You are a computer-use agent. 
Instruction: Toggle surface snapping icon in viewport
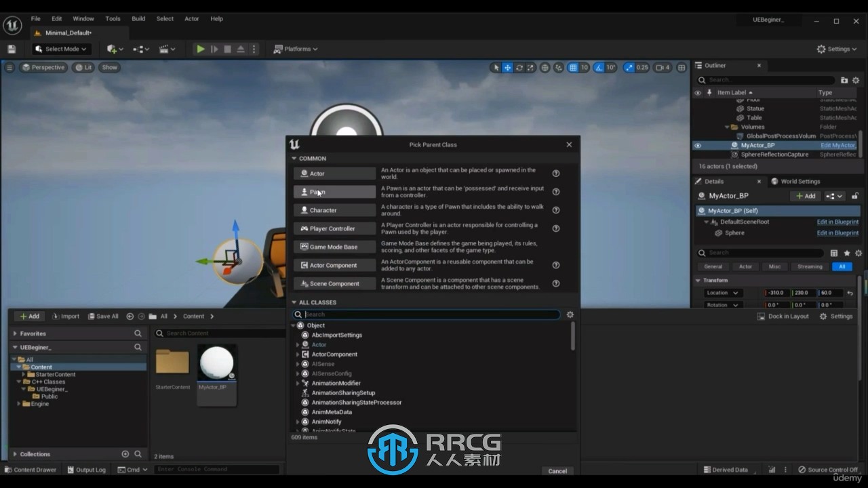(x=558, y=67)
